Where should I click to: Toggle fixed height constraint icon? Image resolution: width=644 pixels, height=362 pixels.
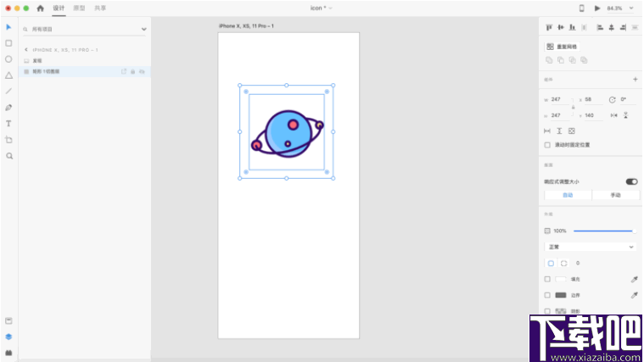[559, 131]
